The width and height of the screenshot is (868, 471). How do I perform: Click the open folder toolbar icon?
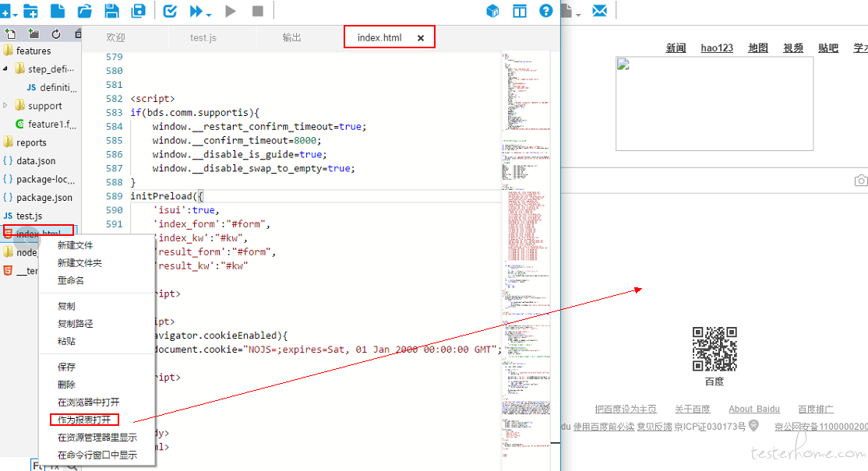85,10
